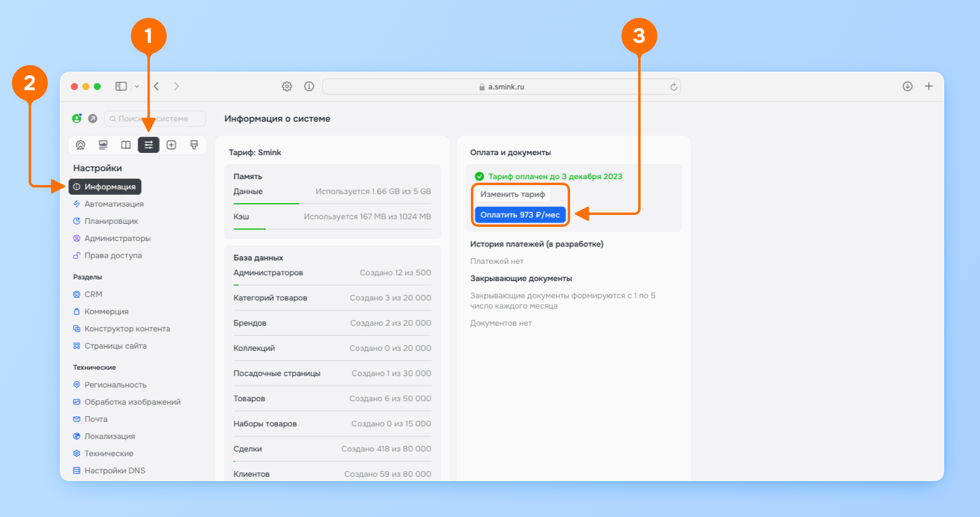The image size is (980, 517).
Task: Click the plus-square add icon in the toolbar
Action: tap(171, 145)
